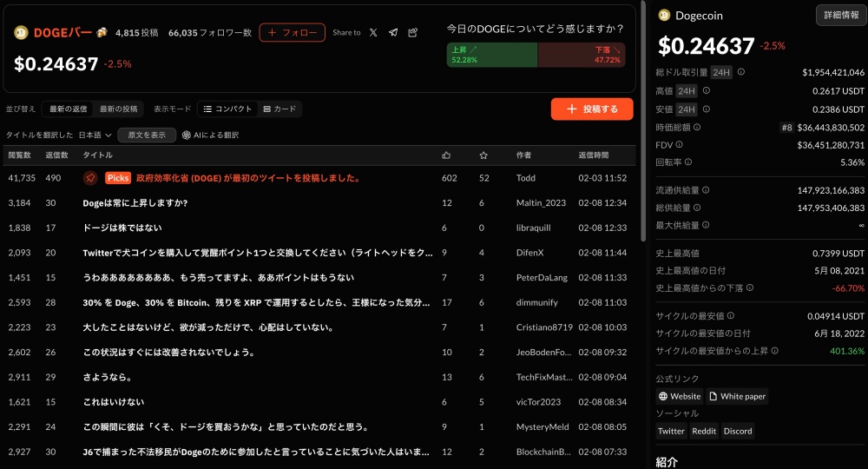Screen dimensions: 868x469
Task: Sort by 最新の投稿
Action: (118, 109)
